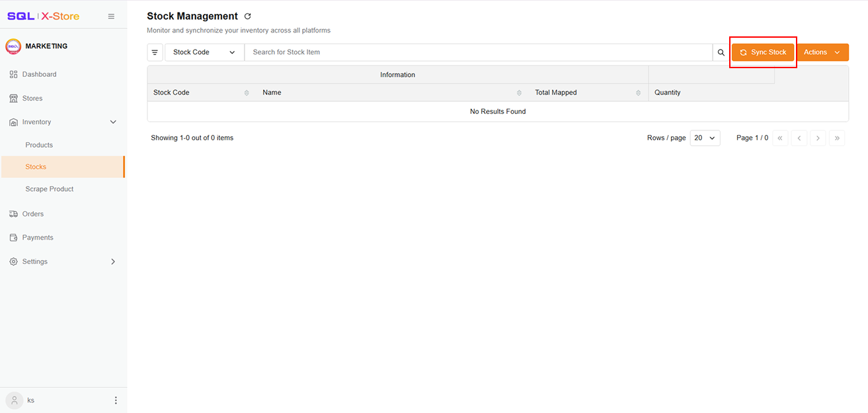Screen dimensions: 868x413
Task: Open the Stock Code search-type dropdown
Action: 204,52
